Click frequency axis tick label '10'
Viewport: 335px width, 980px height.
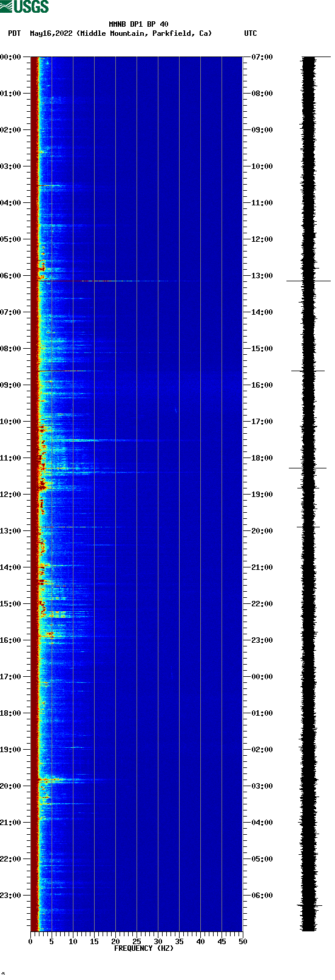[x=73, y=942]
